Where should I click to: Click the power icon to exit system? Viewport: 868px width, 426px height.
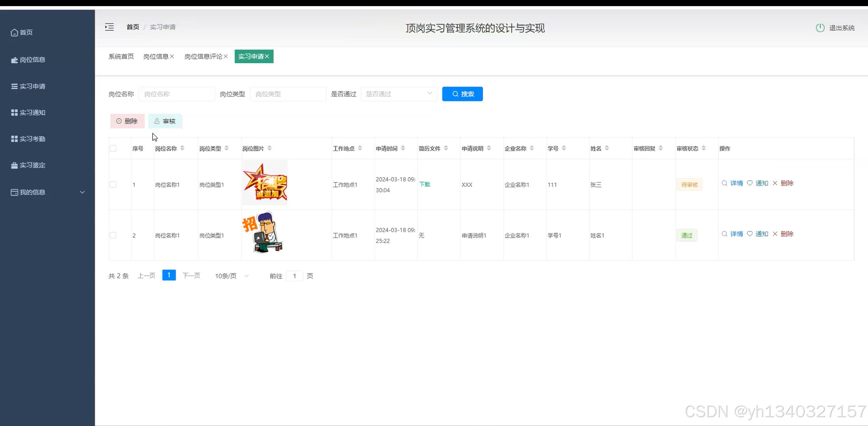click(820, 28)
